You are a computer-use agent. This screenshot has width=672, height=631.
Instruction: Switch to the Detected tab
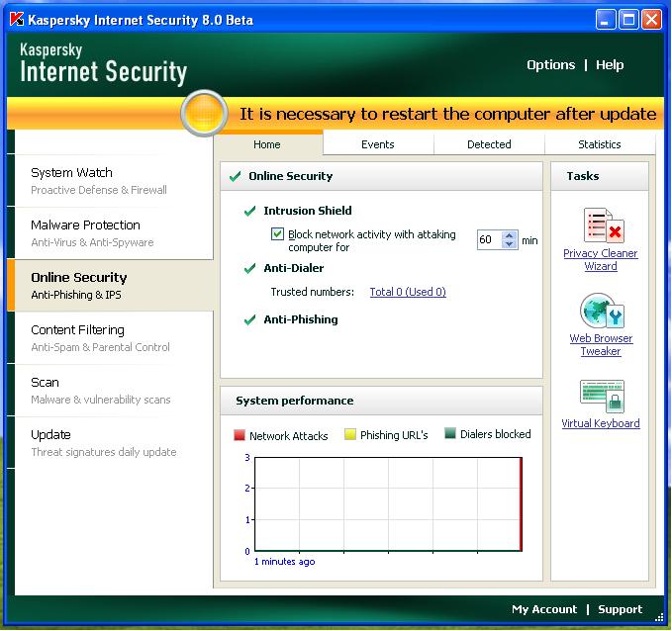pyautogui.click(x=489, y=144)
